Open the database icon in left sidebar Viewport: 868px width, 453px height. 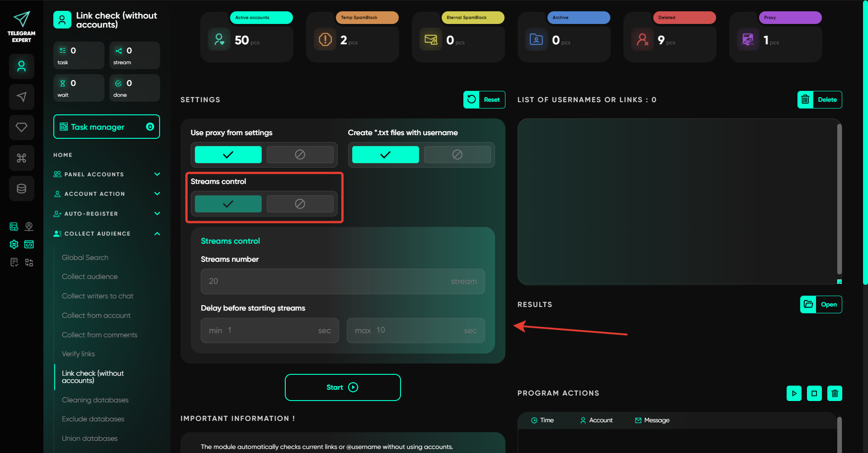point(21,189)
